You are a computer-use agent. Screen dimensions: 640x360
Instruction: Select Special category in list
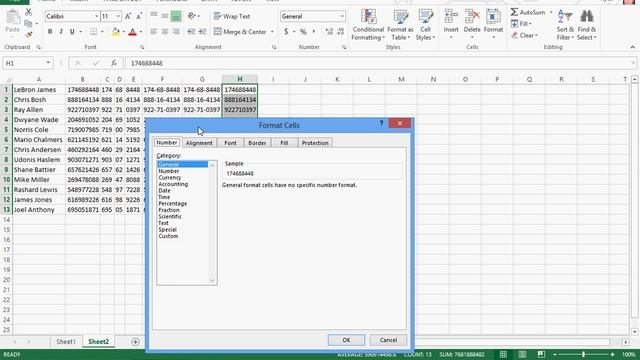(167, 230)
